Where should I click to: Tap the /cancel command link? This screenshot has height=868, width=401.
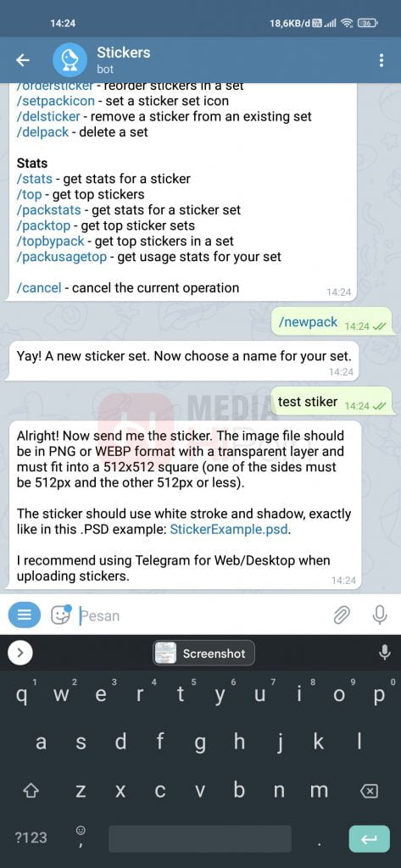point(37,288)
